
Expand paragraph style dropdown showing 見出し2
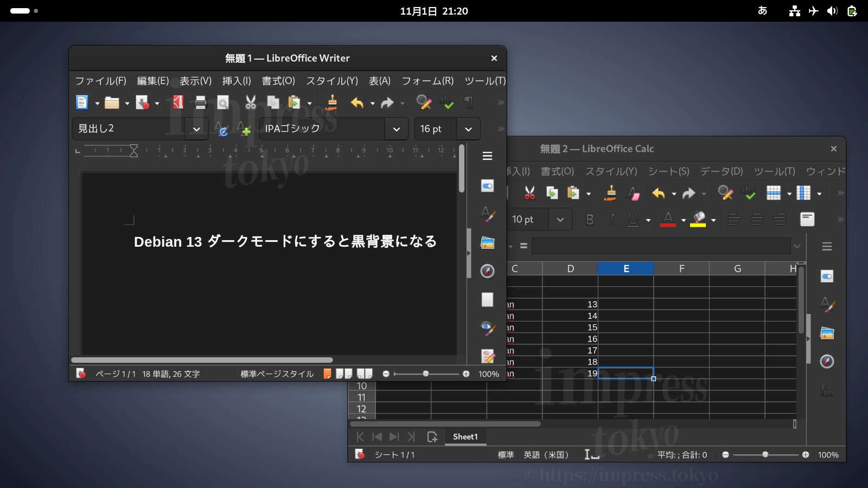[x=196, y=129]
